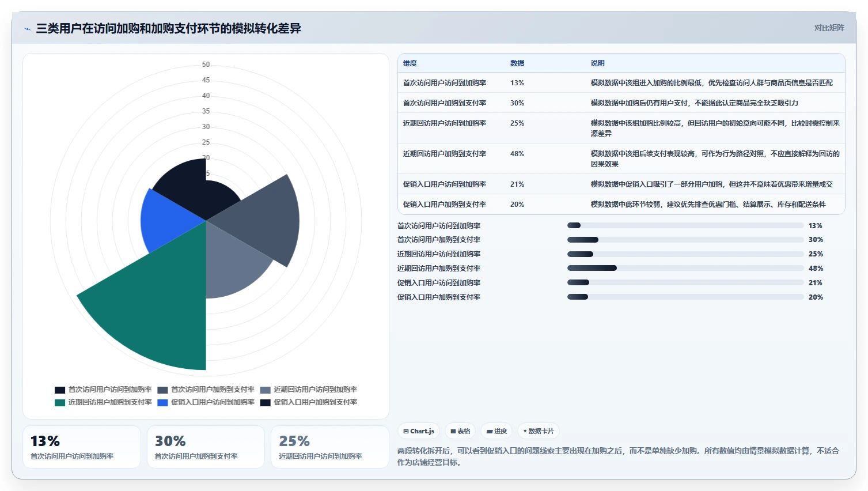Click the description starting 模拟数据中促销入口吸引了

(x=712, y=184)
